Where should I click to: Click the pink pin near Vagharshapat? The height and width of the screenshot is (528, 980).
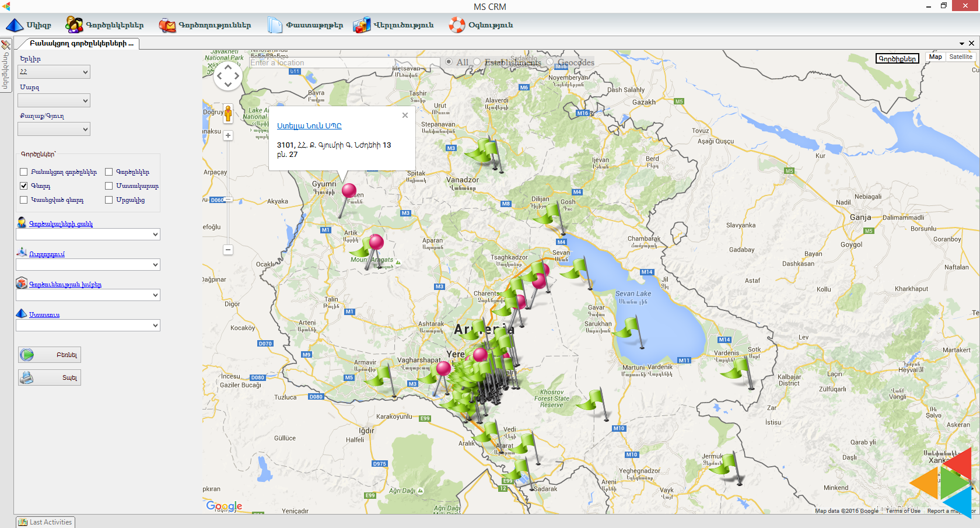point(444,369)
